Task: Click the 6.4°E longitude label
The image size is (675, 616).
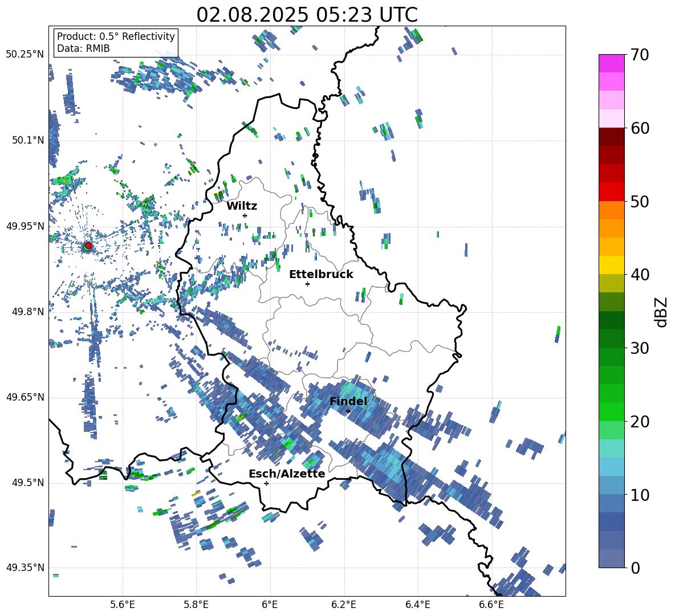Action: 417,605
